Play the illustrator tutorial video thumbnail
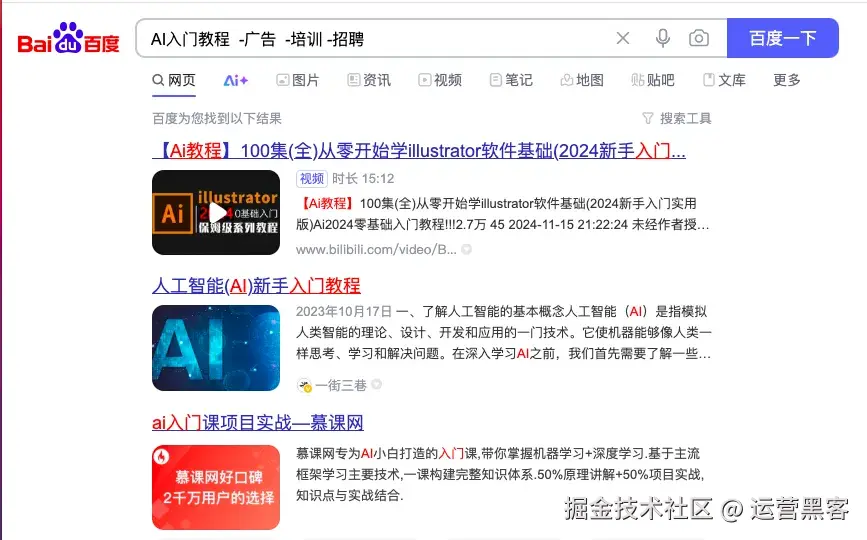The image size is (867, 540). click(x=216, y=213)
